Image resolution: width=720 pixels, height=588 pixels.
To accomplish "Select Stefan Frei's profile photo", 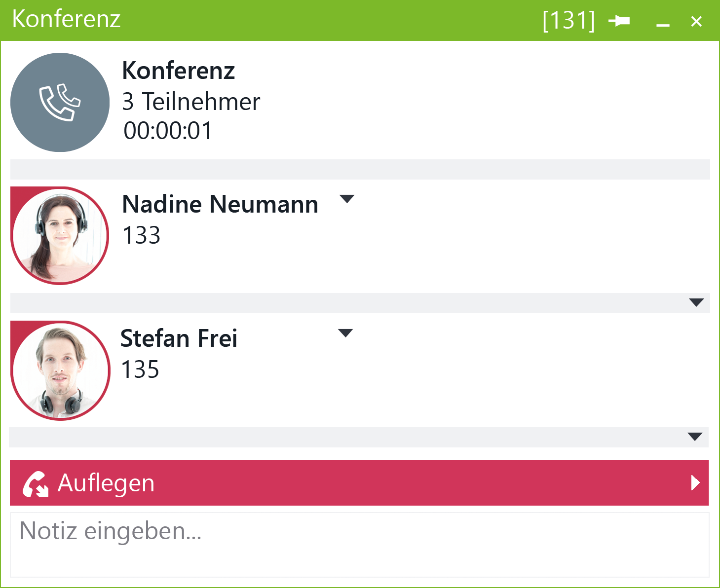I will click(60, 370).
